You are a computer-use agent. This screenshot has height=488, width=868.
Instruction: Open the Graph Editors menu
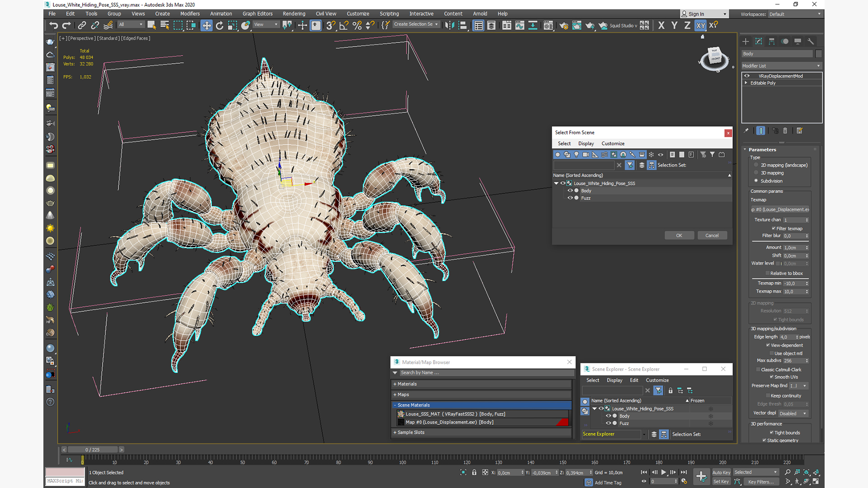258,14
